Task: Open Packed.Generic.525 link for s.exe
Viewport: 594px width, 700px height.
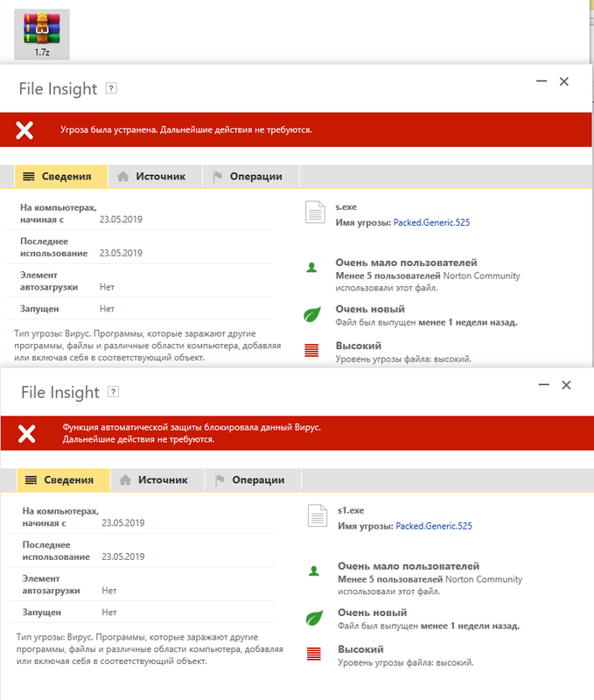Action: (431, 222)
